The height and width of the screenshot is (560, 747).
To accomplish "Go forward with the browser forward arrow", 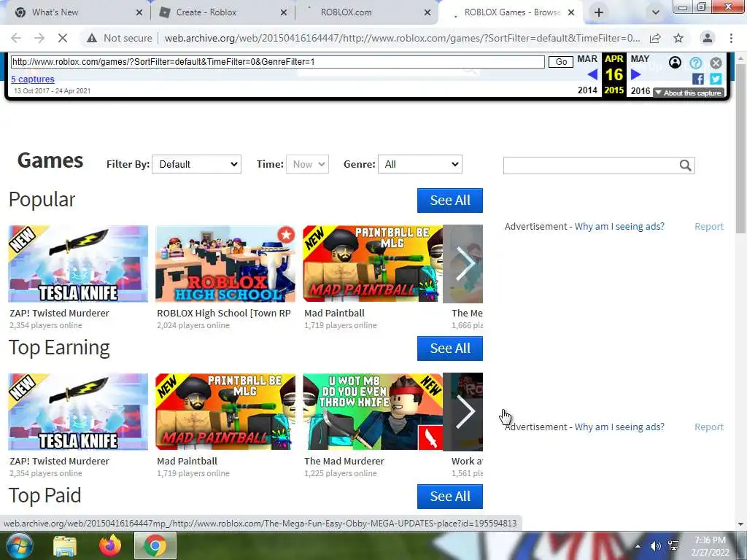I will tap(39, 38).
